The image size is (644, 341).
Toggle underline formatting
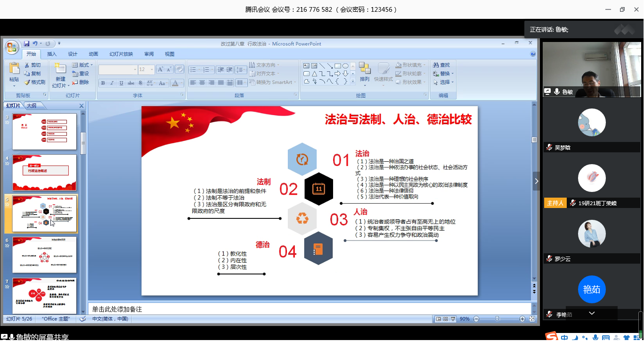[121, 83]
